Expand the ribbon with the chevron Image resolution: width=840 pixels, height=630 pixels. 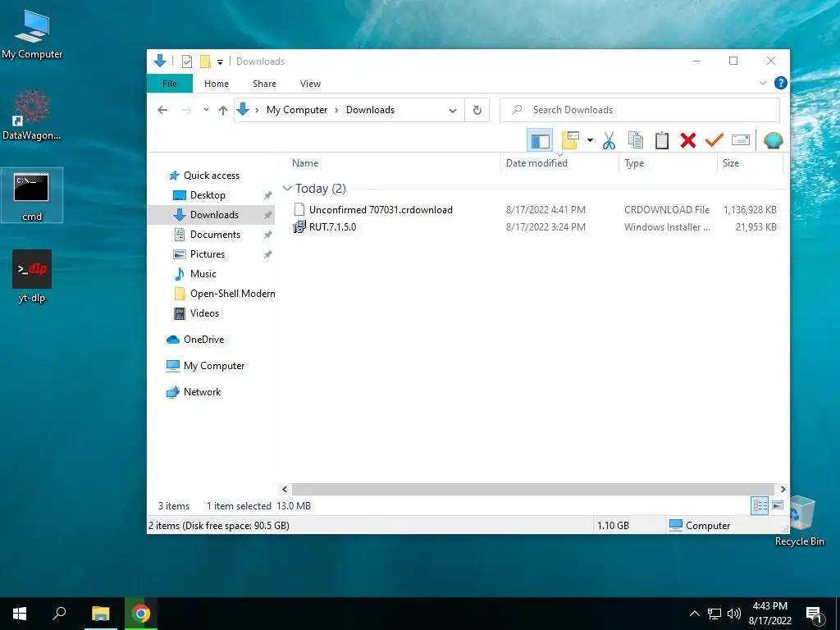[763, 83]
